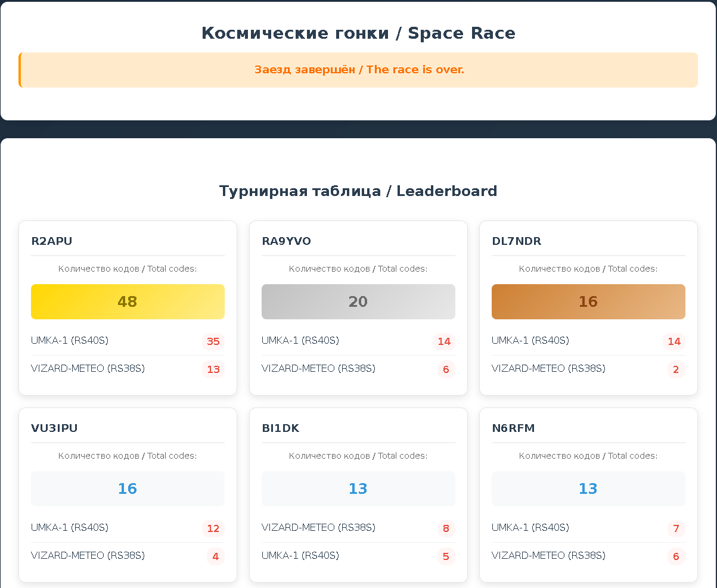Open the VU3IPU participant card title
The image size is (717, 588).
coord(54,428)
